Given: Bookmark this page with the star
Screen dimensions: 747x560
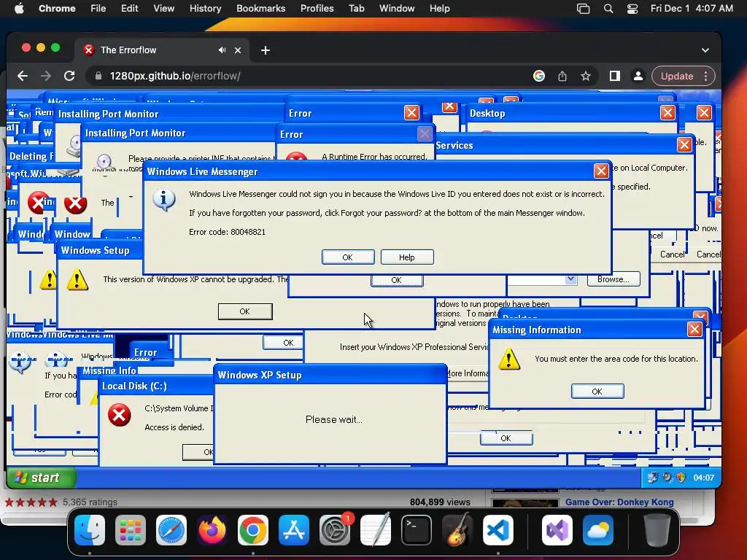Looking at the screenshot, I should [x=586, y=76].
